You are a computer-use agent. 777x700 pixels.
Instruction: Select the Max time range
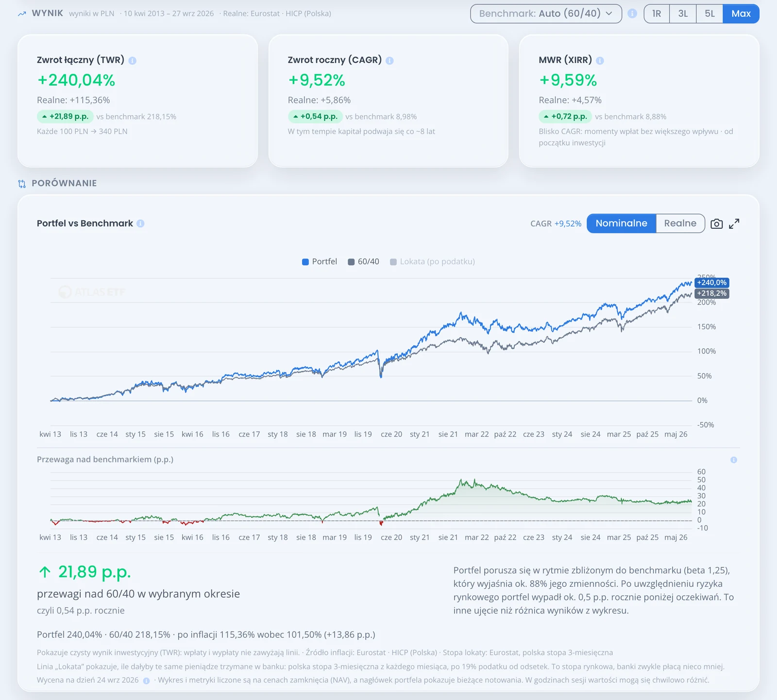[x=741, y=14]
